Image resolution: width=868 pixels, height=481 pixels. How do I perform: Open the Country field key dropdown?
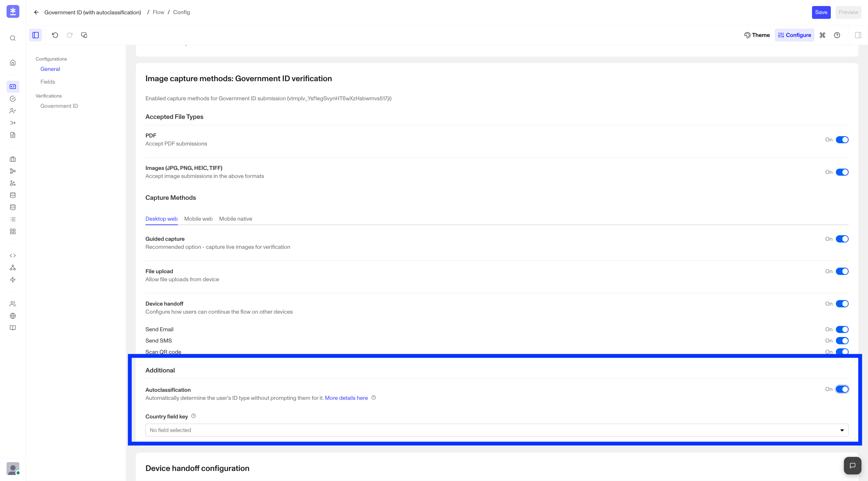pyautogui.click(x=497, y=430)
